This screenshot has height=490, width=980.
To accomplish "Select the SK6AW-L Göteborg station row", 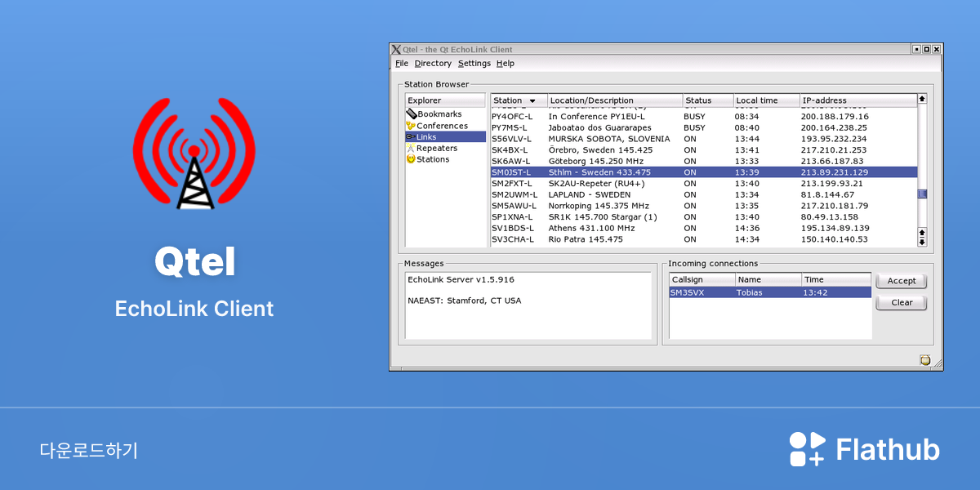I will click(x=703, y=162).
